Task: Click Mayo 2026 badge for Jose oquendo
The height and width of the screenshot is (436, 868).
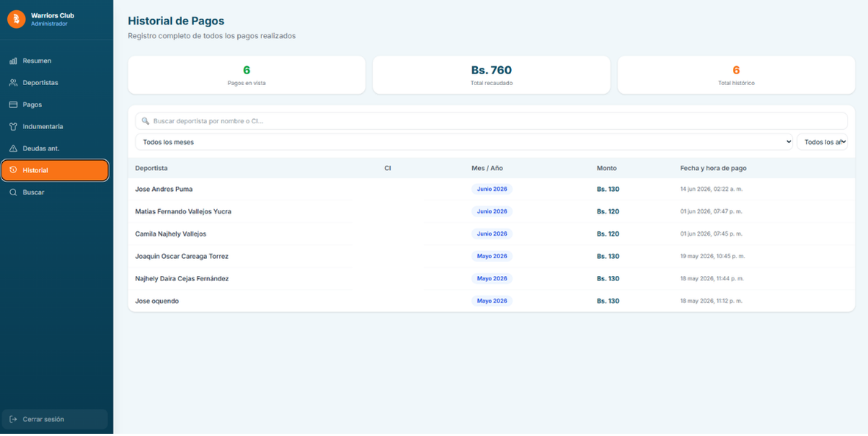Action: tap(492, 301)
